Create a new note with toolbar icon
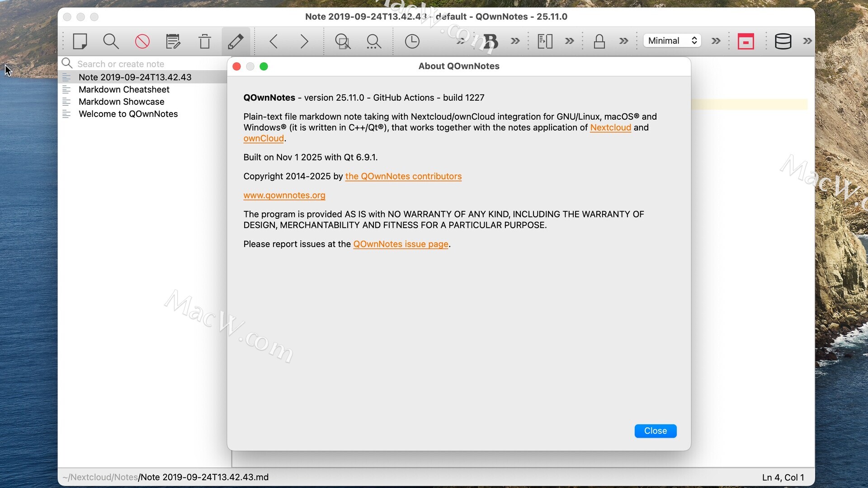The width and height of the screenshot is (868, 488). pyautogui.click(x=80, y=41)
